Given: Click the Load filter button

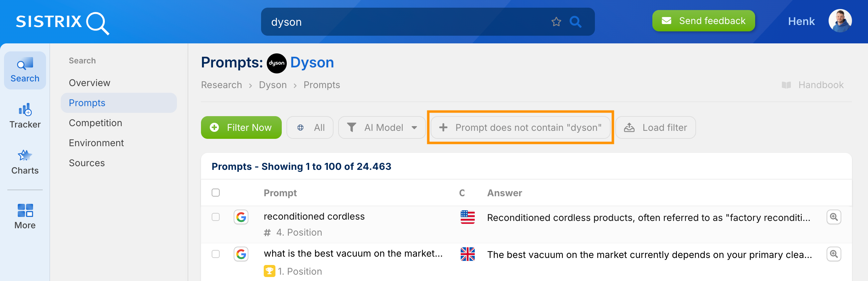Looking at the screenshot, I should [x=655, y=128].
